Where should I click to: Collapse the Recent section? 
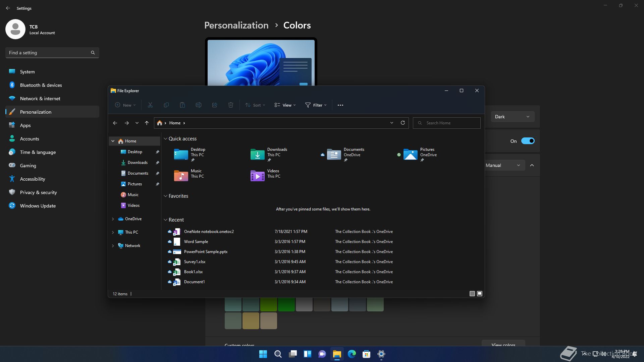click(165, 220)
